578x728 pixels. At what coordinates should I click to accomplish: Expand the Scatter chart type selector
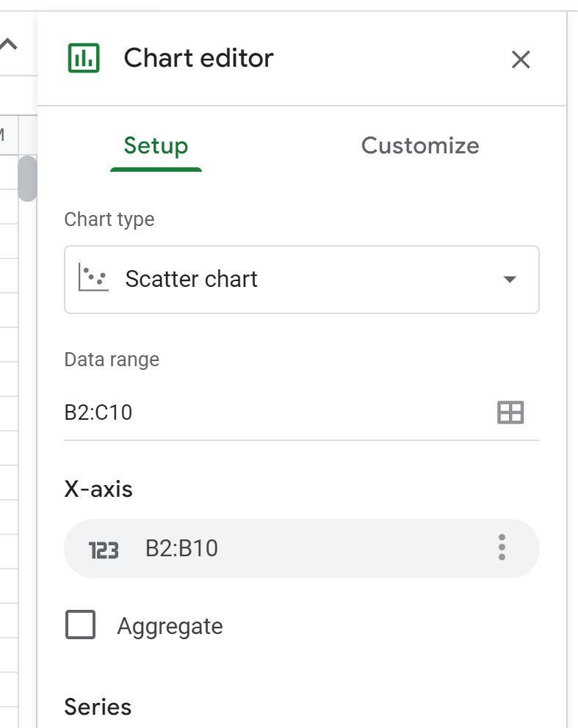[x=302, y=280]
